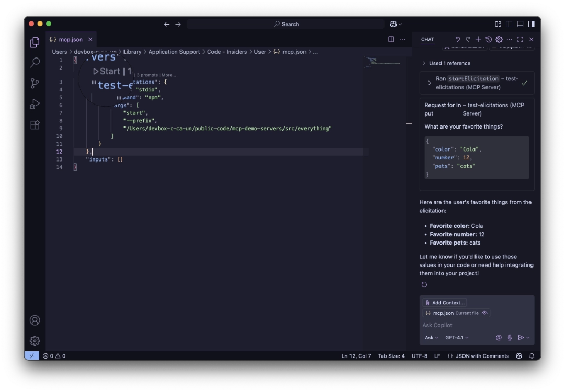Retry the last chat response
This screenshot has width=565, height=392.
(424, 285)
